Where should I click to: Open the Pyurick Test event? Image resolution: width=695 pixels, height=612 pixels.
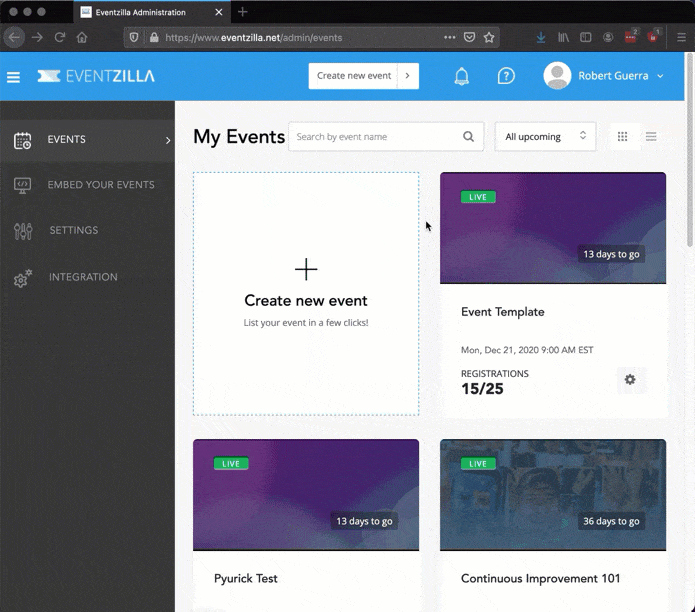pos(246,578)
